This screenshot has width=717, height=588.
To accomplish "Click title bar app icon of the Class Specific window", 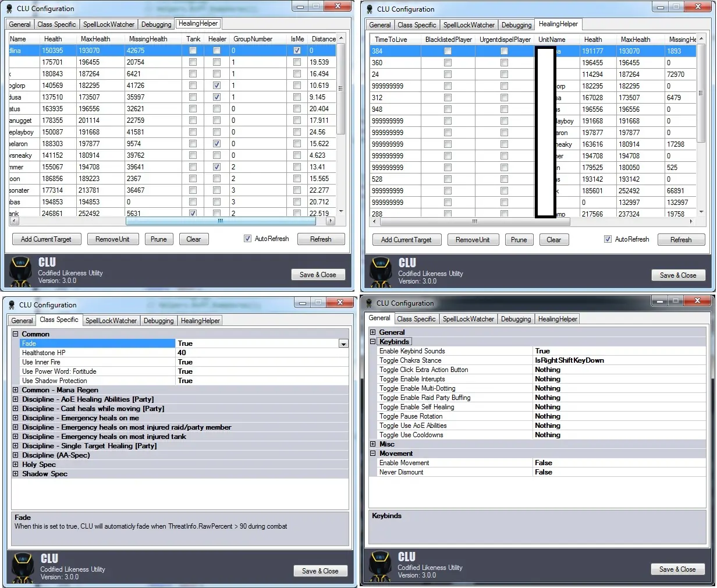I will pyautogui.click(x=10, y=305).
